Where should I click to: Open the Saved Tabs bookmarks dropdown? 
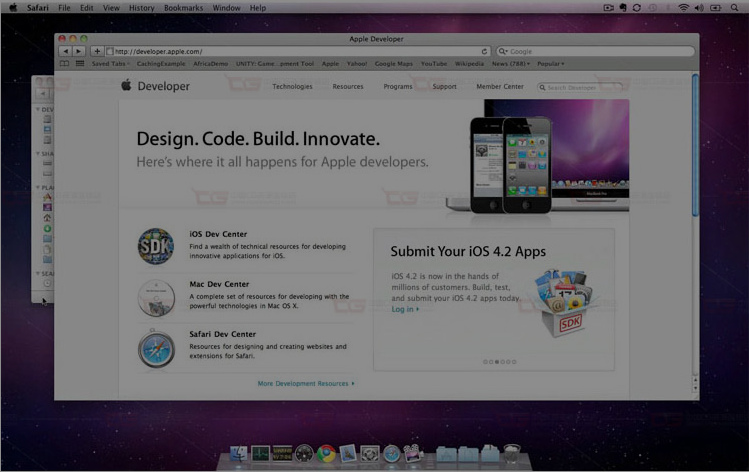click(111, 64)
